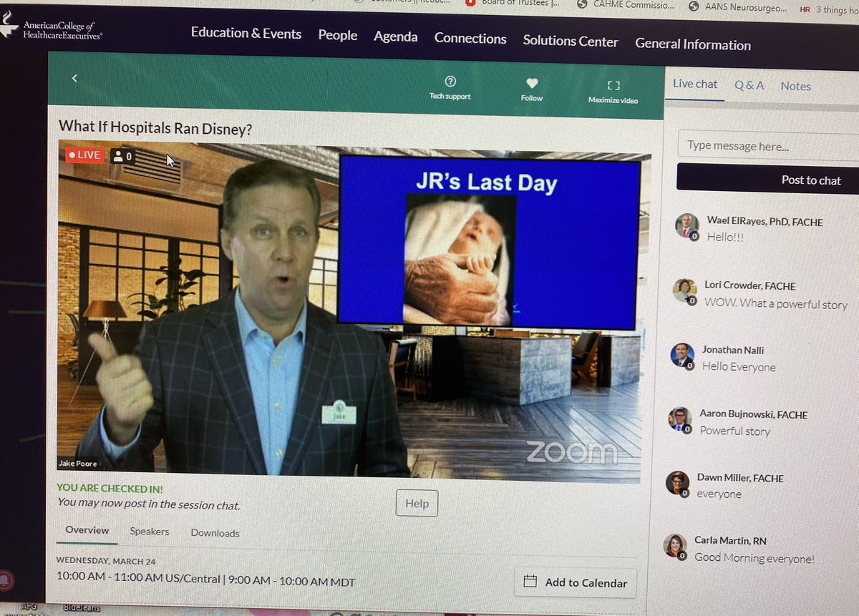859x616 pixels.
Task: Open the CAHME Commission browser tab
Action: coord(625,5)
